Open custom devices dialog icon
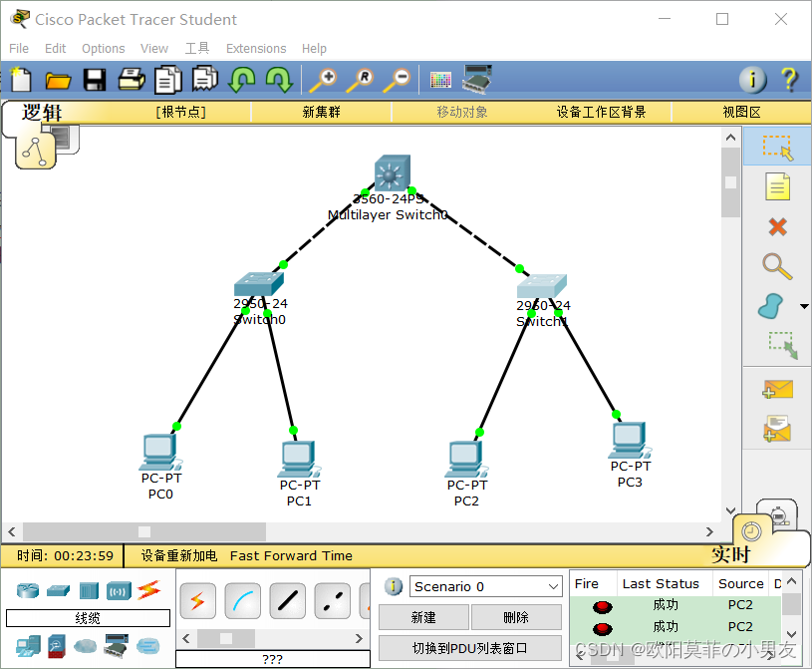 click(477, 80)
